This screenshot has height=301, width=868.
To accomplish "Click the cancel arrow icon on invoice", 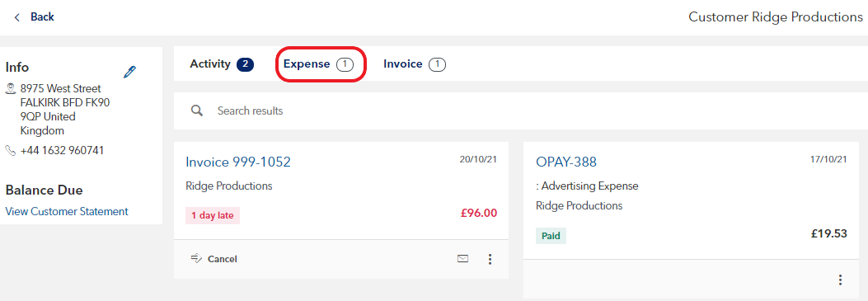I will pyautogui.click(x=196, y=258).
